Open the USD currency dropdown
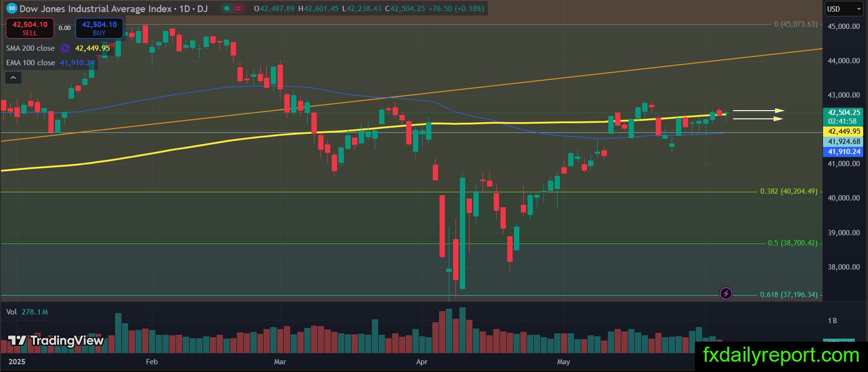Viewport: 868px width, 372px height. [844, 9]
